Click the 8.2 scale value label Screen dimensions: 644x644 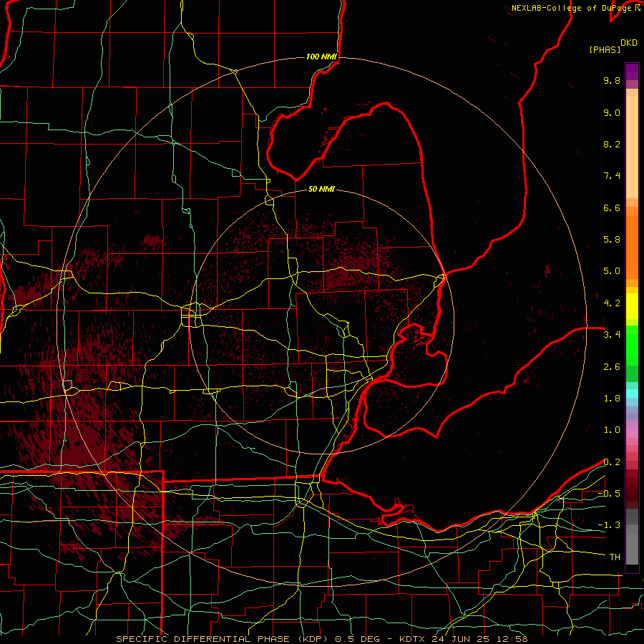pos(612,144)
